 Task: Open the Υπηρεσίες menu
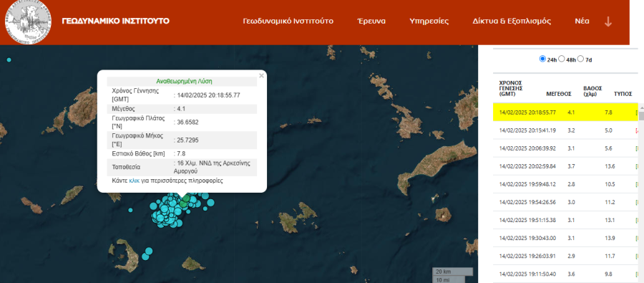[x=429, y=21]
